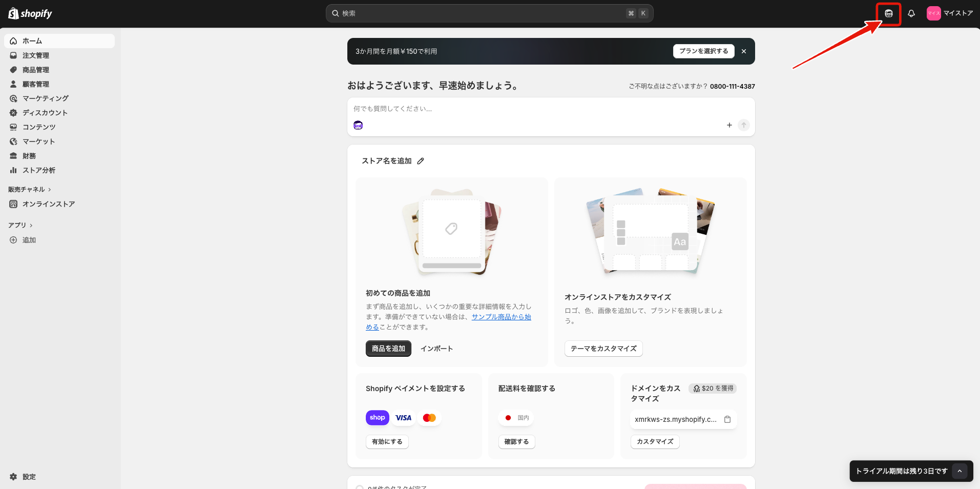Open マーケティング in the sidebar
Viewport: 980px width, 489px height.
tap(45, 98)
